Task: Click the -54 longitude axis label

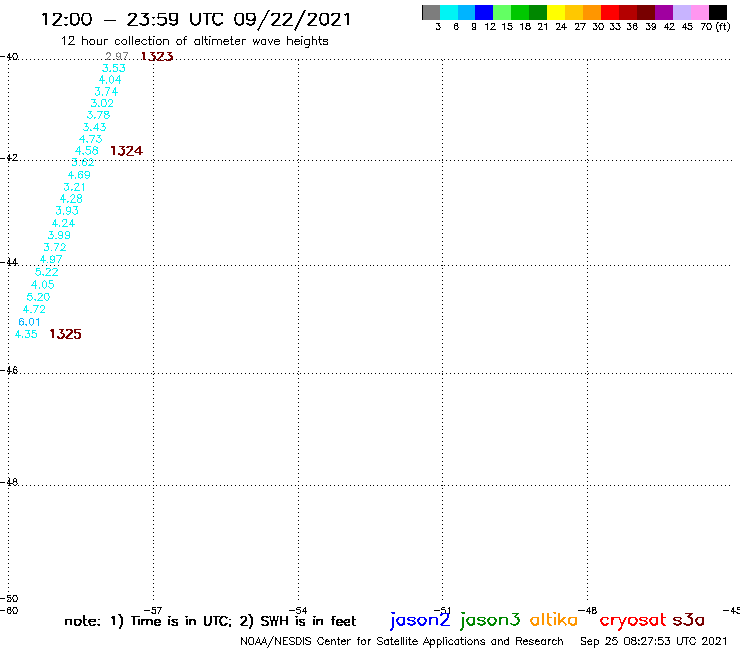Action: [x=298, y=610]
